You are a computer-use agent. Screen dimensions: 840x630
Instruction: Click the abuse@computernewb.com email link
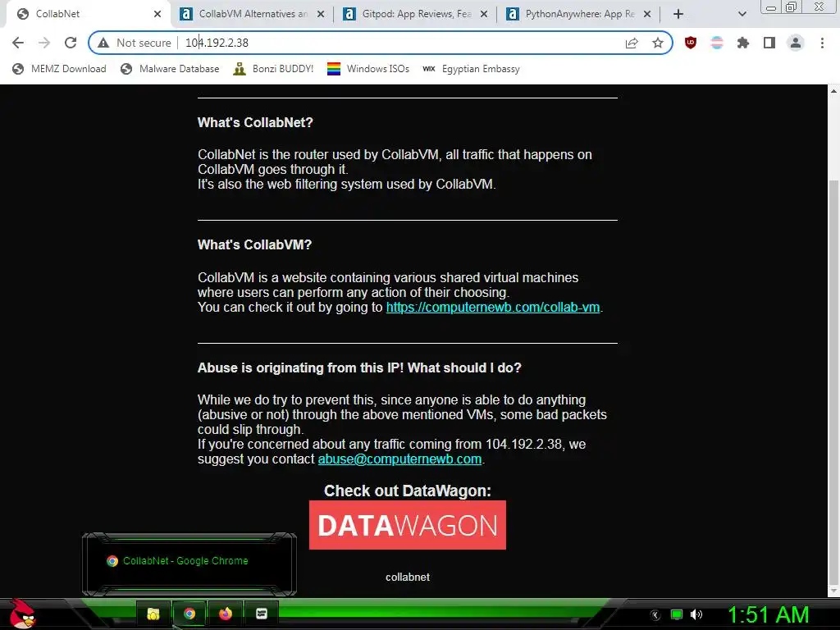click(399, 459)
